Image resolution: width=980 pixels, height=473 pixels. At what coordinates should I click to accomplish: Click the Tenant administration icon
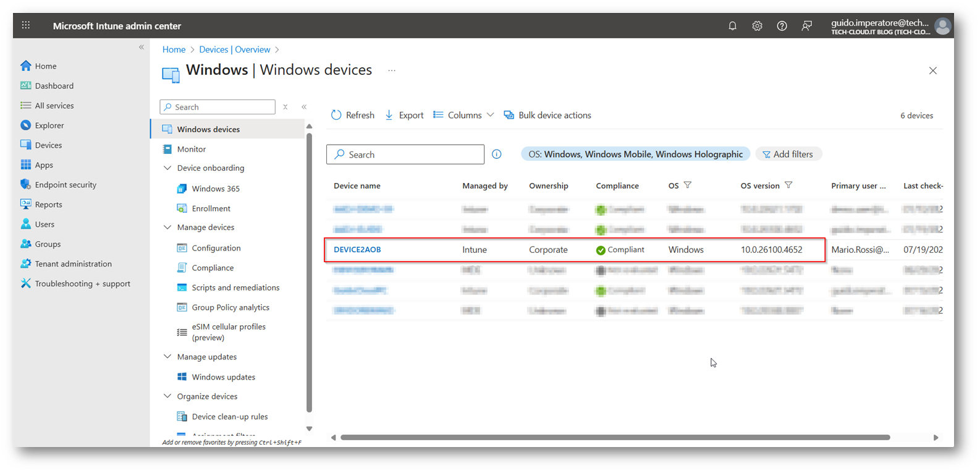pos(25,263)
